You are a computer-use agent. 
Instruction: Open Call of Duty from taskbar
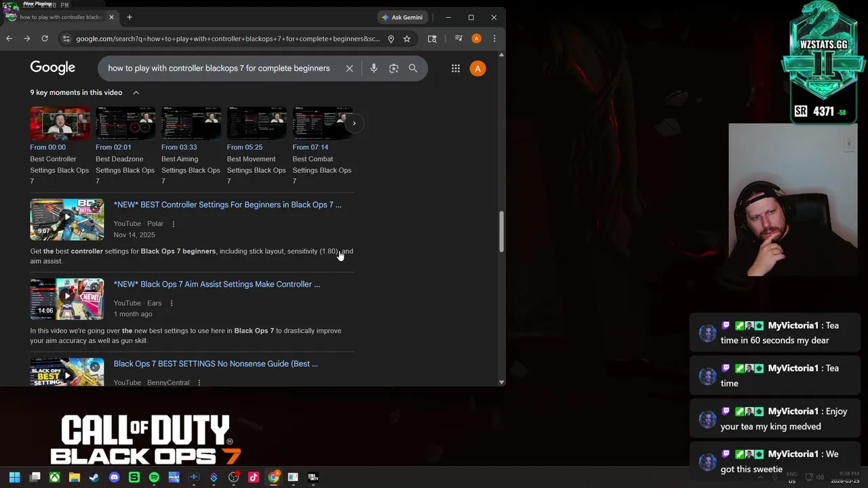tap(313, 477)
